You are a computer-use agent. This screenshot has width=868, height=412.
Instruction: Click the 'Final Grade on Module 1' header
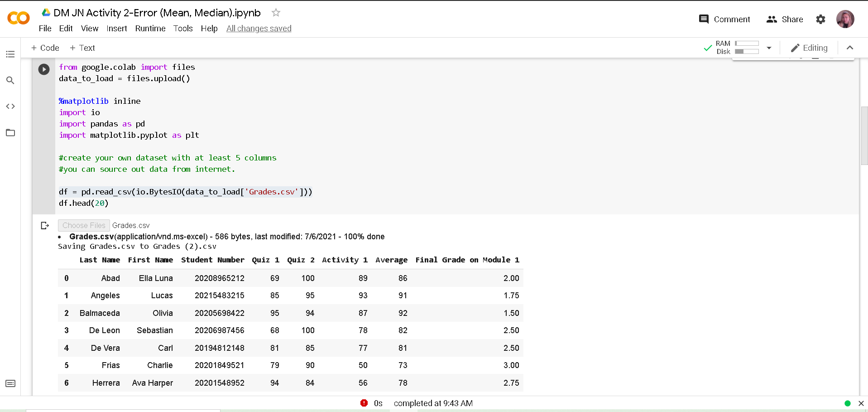click(x=467, y=260)
